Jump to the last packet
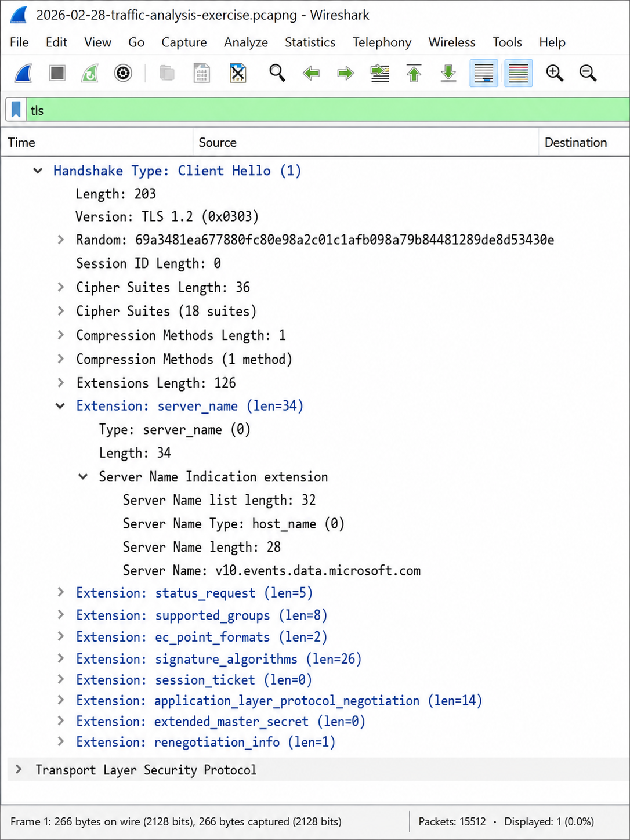 click(x=448, y=74)
